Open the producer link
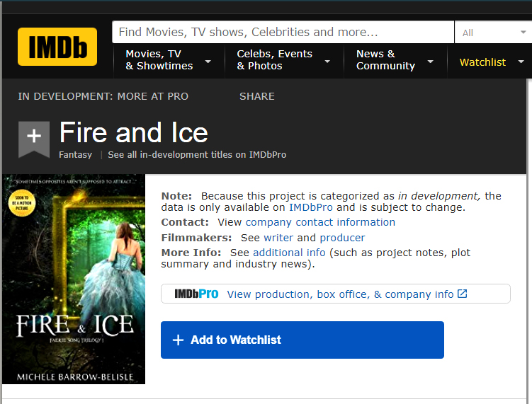The image size is (532, 404). coord(342,238)
